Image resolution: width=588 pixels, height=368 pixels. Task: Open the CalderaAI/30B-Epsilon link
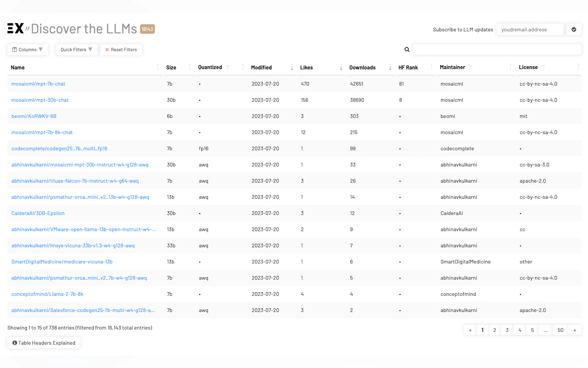38,213
